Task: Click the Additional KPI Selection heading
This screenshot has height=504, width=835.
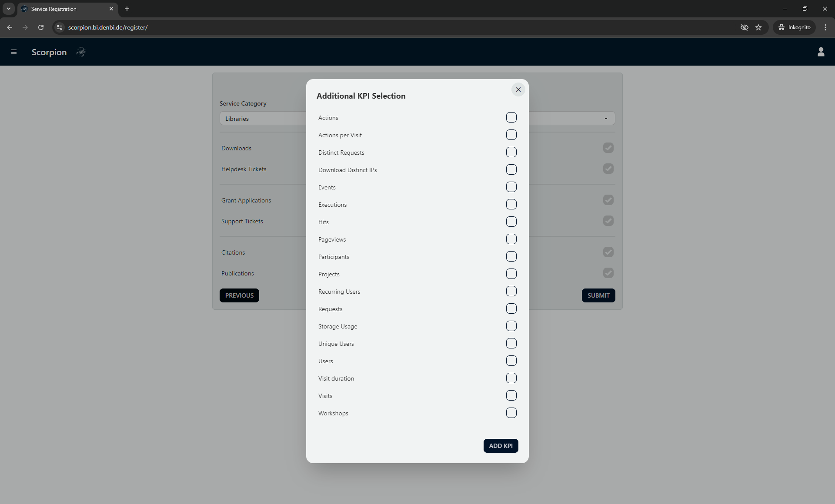Action: click(361, 96)
